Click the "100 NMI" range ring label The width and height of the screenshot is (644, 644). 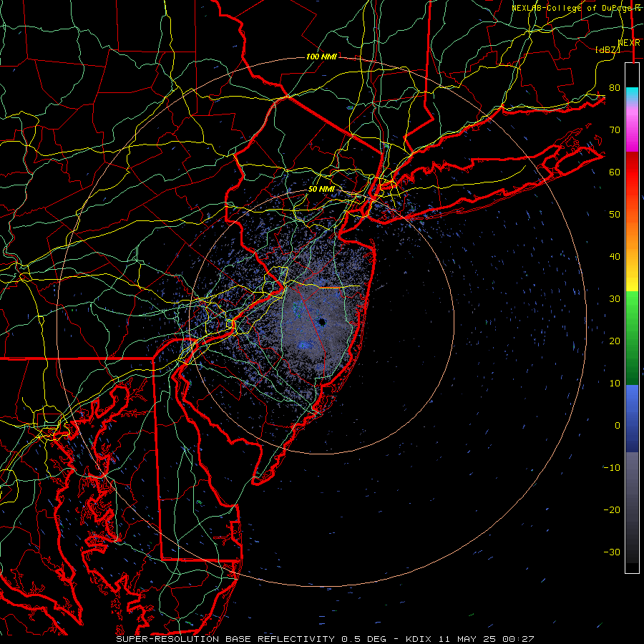tap(321, 57)
